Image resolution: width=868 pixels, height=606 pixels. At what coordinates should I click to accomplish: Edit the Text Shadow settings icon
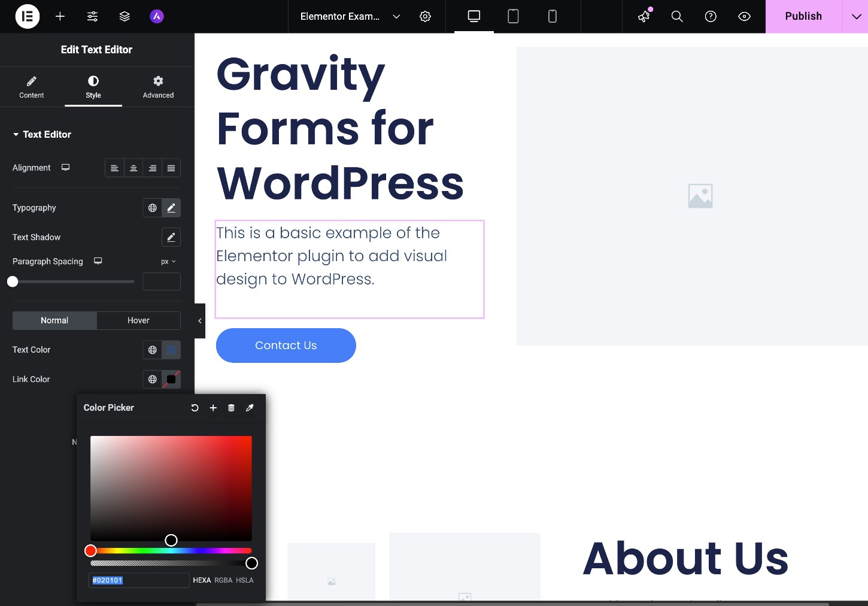(x=171, y=237)
